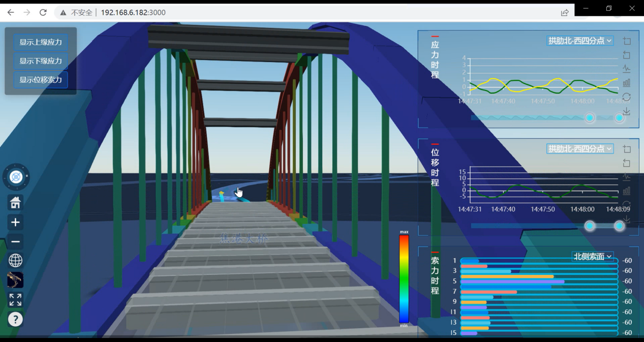
Task: Open the base imagery picker thumbnail
Action: point(16,280)
